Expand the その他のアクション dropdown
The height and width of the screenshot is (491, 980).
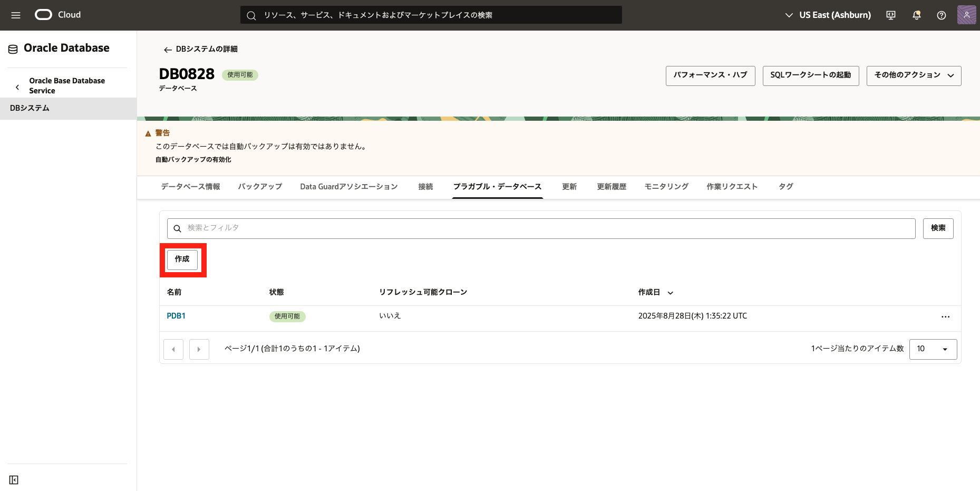(914, 75)
